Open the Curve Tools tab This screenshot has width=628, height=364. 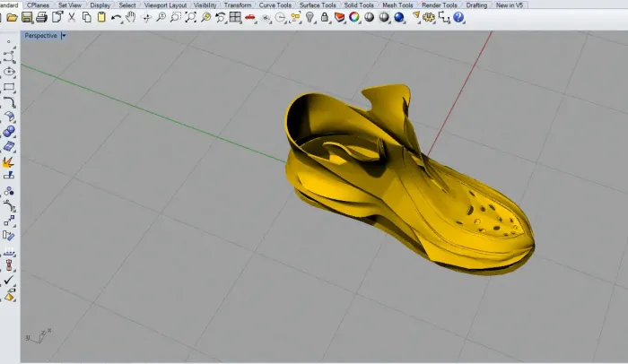(x=275, y=5)
